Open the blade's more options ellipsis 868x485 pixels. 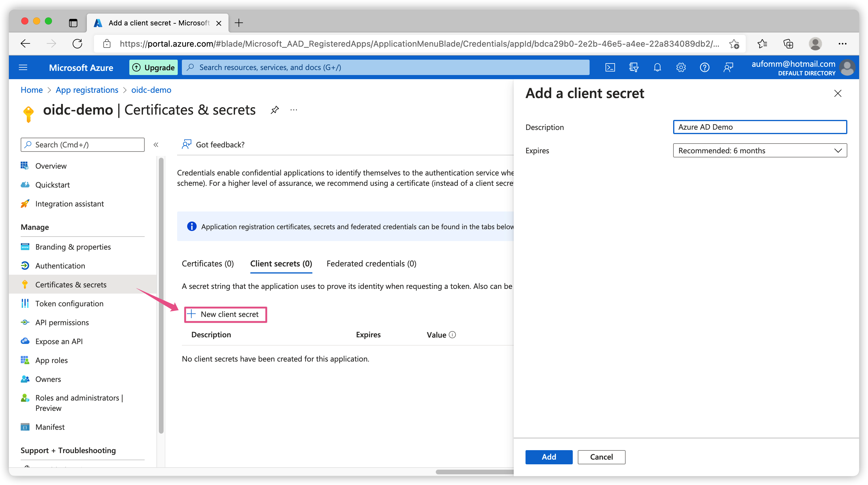293,110
